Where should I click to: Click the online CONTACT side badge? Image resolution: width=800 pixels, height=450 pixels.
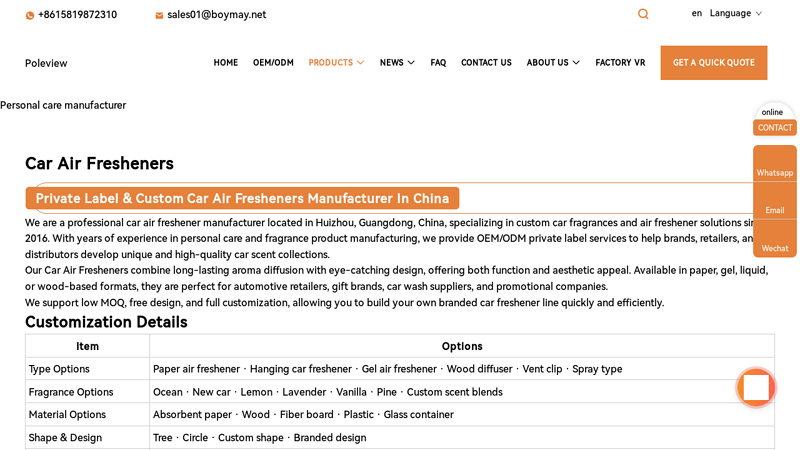tap(774, 120)
